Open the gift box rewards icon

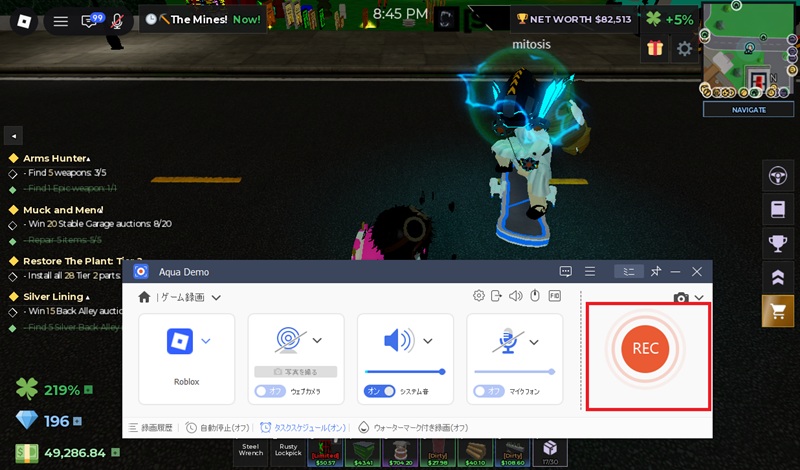(x=655, y=48)
